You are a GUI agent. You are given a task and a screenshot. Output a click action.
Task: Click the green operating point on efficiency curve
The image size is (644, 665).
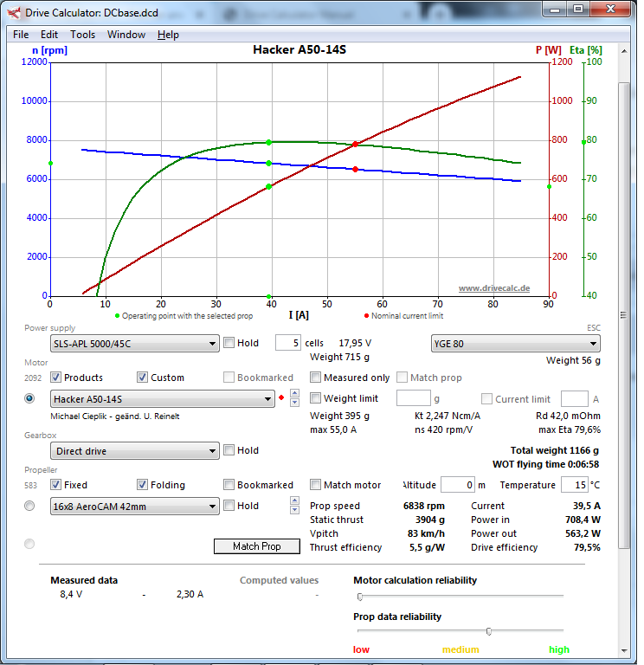(x=269, y=142)
